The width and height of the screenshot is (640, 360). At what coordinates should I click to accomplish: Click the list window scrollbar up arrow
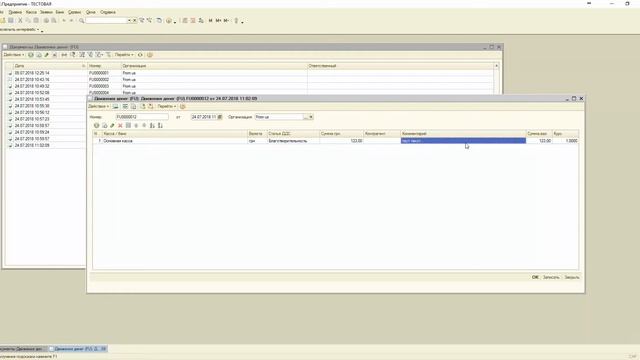click(496, 66)
